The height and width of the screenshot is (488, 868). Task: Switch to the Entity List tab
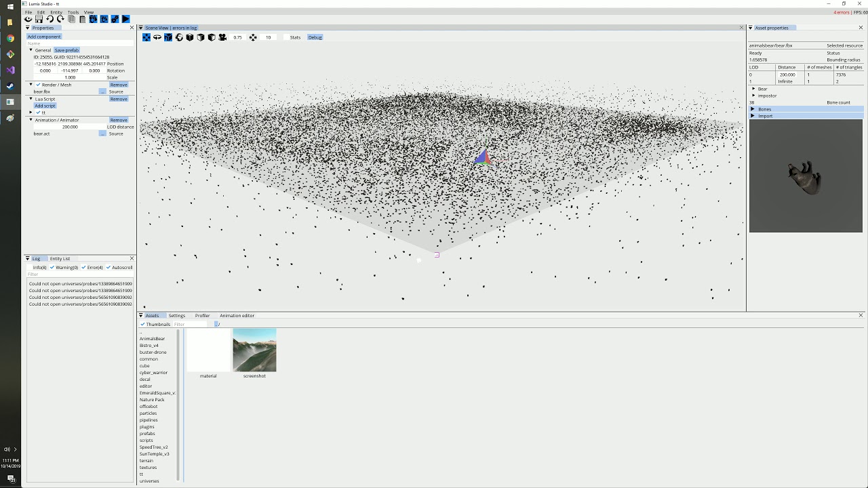click(60, 258)
